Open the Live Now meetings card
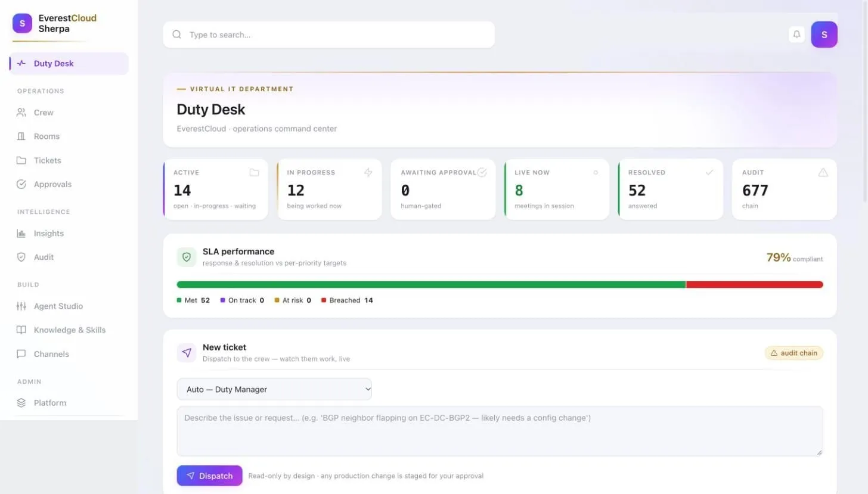 point(557,189)
